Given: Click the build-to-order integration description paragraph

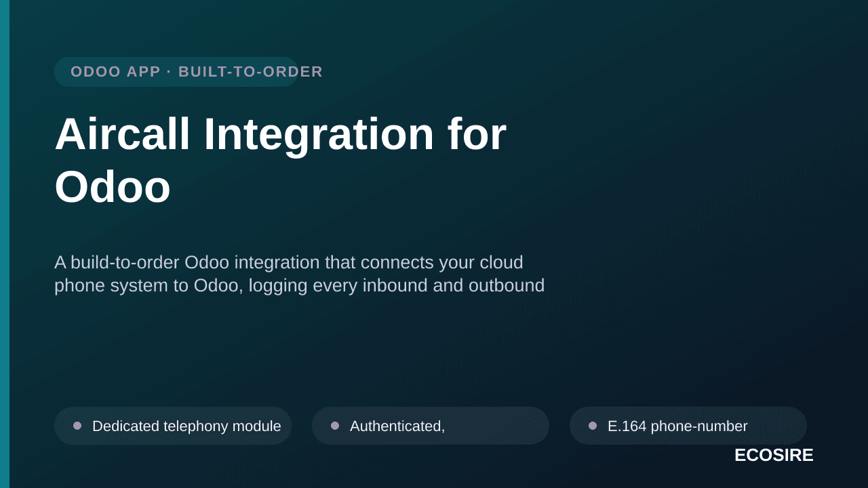Looking at the screenshot, I should tap(299, 274).
